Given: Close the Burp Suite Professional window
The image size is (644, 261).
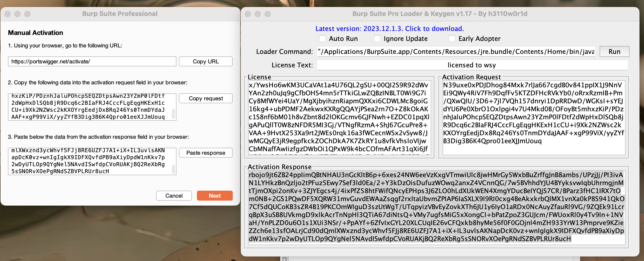Looking at the screenshot, I should [x=7, y=14].
